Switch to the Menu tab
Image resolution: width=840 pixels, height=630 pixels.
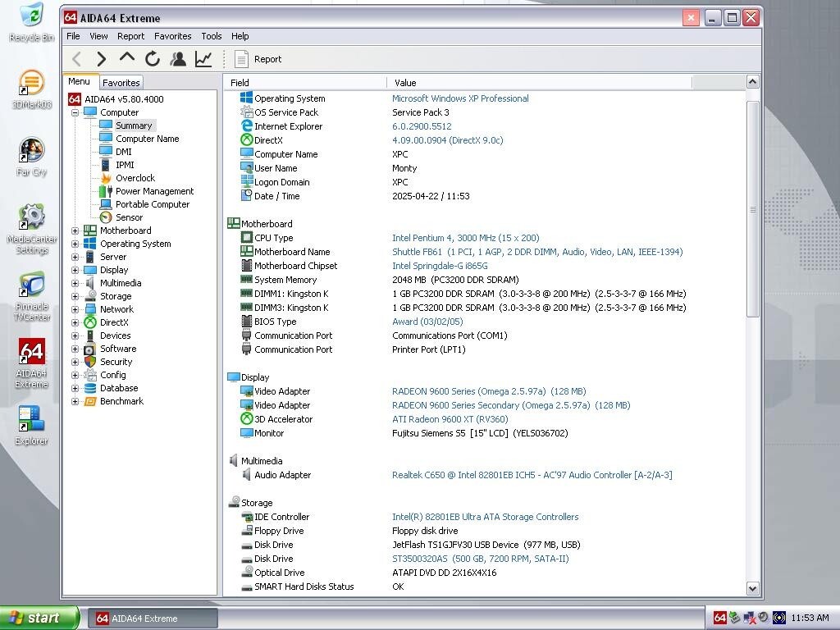click(80, 81)
